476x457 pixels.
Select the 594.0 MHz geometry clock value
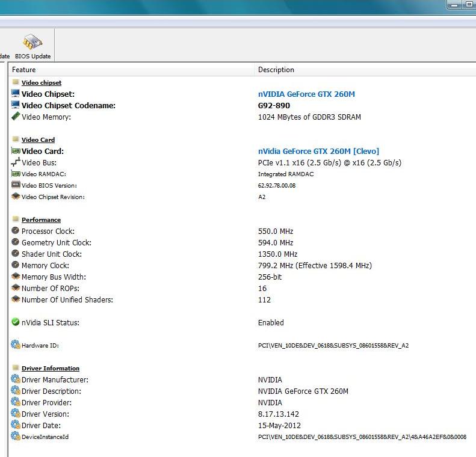pyautogui.click(x=276, y=243)
